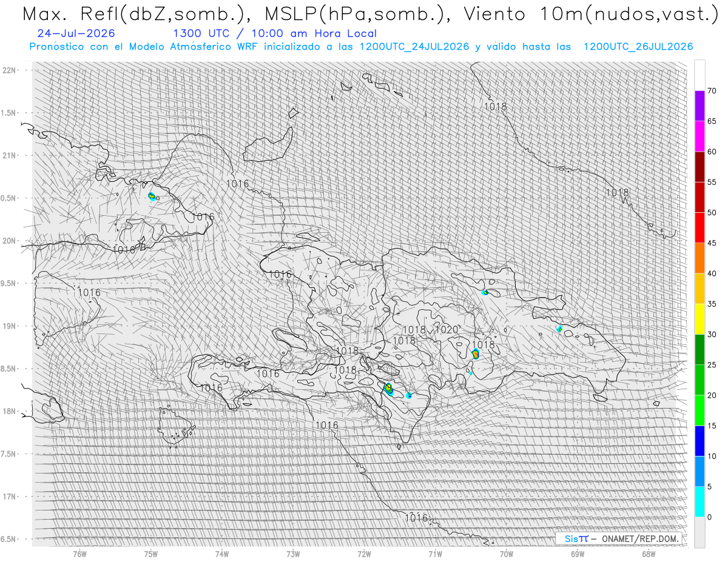
Task: Select the colorbar tick label "35"
Action: [712, 304]
